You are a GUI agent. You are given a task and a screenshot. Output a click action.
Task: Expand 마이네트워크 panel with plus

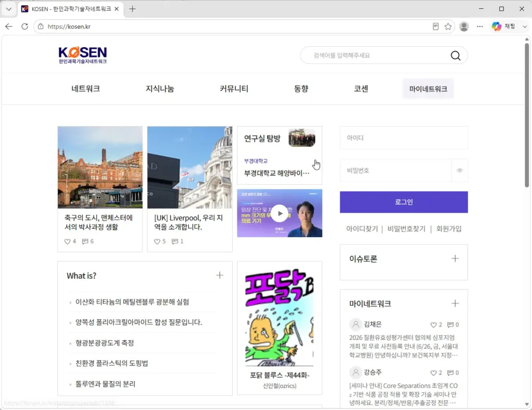click(x=455, y=303)
